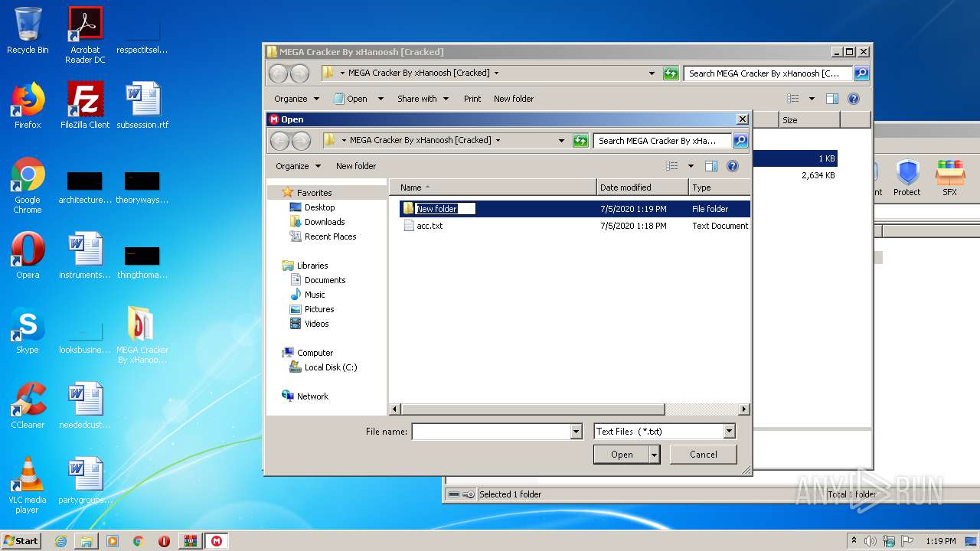This screenshot has height=551, width=980.
Task: Select the CCleaner desktop shortcut
Action: point(28,406)
